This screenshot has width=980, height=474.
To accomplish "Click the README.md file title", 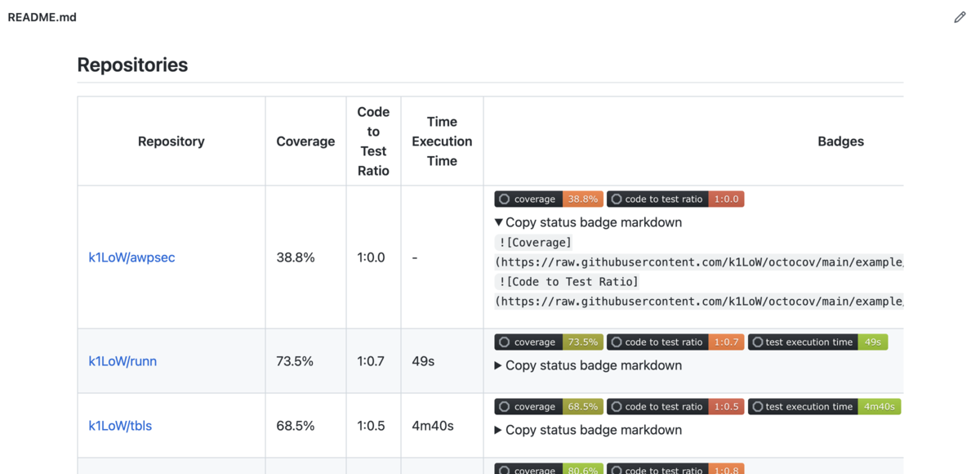I will 42,17.
